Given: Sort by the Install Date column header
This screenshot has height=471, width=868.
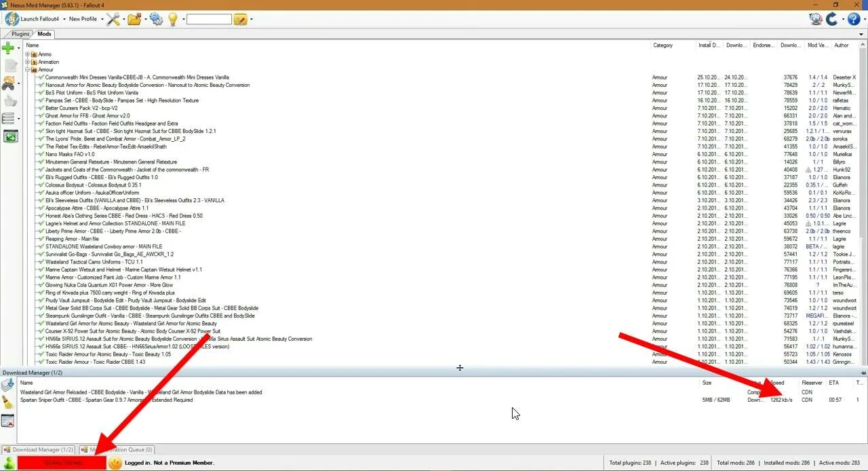Looking at the screenshot, I should [709, 45].
